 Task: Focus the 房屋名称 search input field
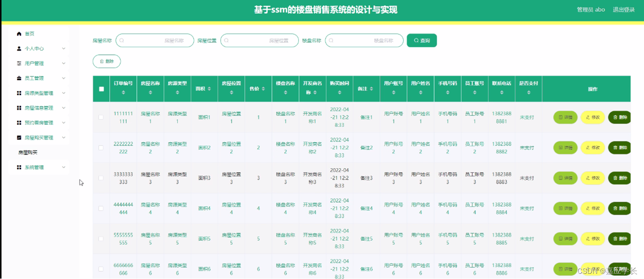155,41
